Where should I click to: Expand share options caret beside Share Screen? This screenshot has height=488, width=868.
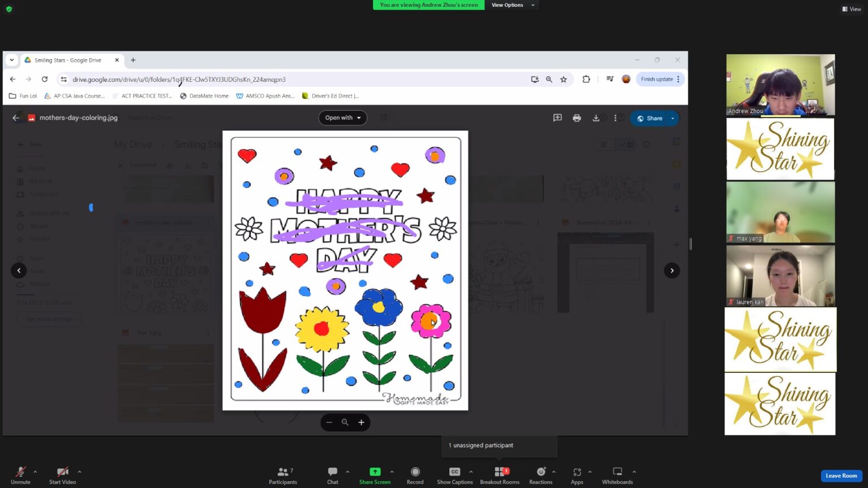click(392, 472)
